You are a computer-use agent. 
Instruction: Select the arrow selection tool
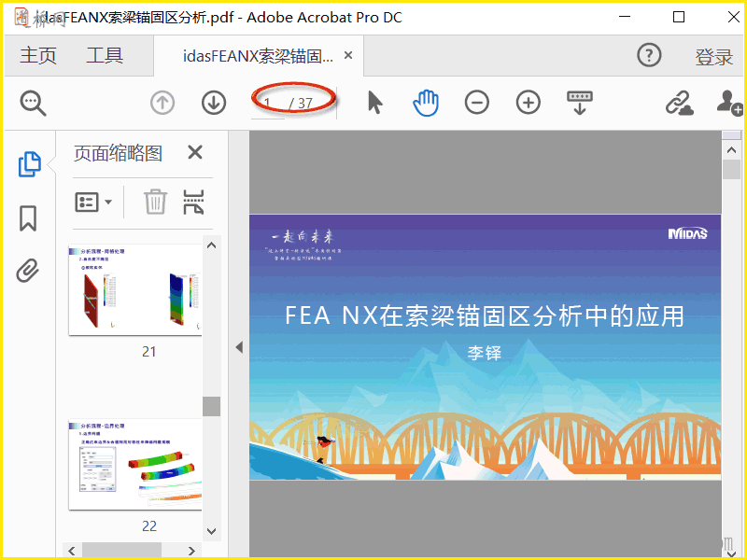point(375,103)
